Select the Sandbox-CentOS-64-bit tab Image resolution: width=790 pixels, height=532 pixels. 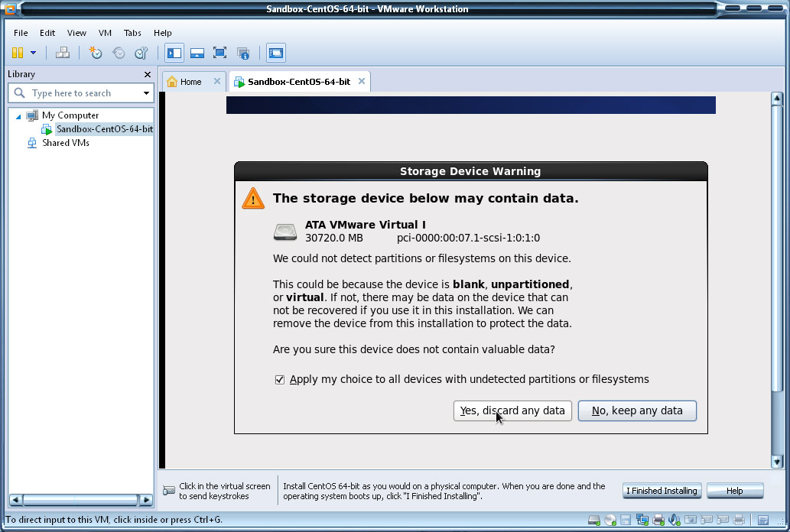(299, 82)
